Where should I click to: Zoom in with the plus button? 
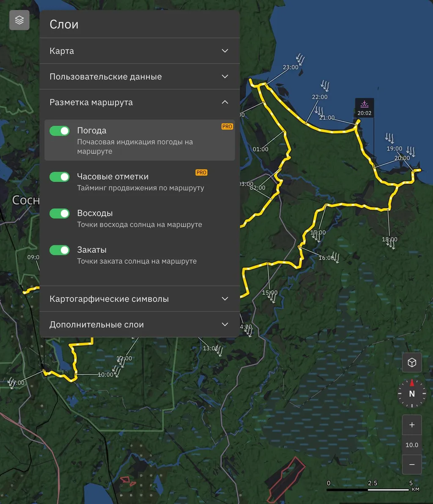coord(411,425)
